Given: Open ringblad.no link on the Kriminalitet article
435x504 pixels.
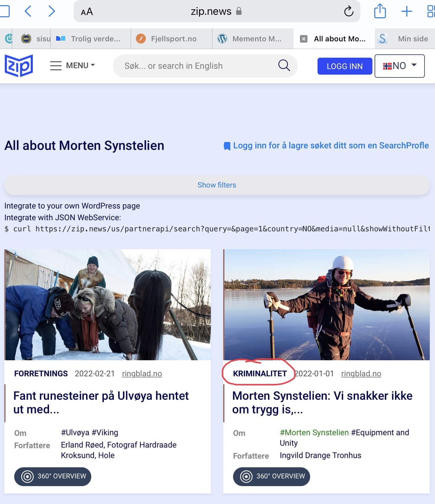Looking at the screenshot, I should pyautogui.click(x=361, y=374).
